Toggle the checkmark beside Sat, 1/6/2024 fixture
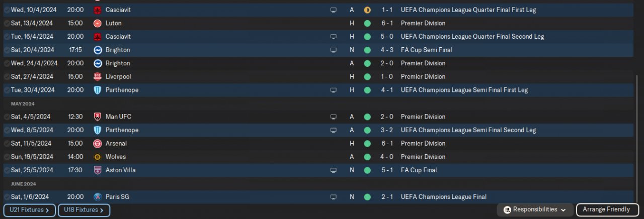The height and width of the screenshot is (219, 644). pos(7,197)
